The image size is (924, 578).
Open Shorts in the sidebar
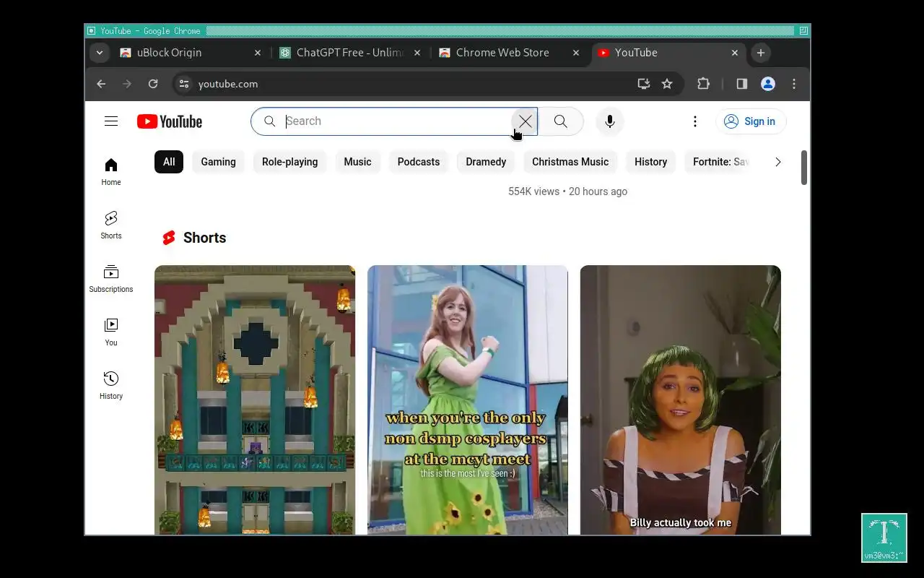(x=111, y=225)
